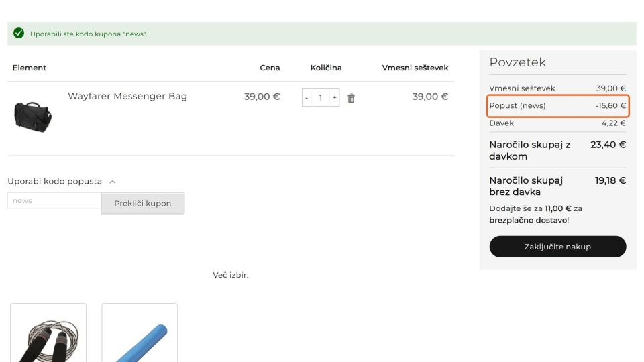644x362 pixels.
Task: Click the Uporabi kodo popusta label
Action: (54, 181)
